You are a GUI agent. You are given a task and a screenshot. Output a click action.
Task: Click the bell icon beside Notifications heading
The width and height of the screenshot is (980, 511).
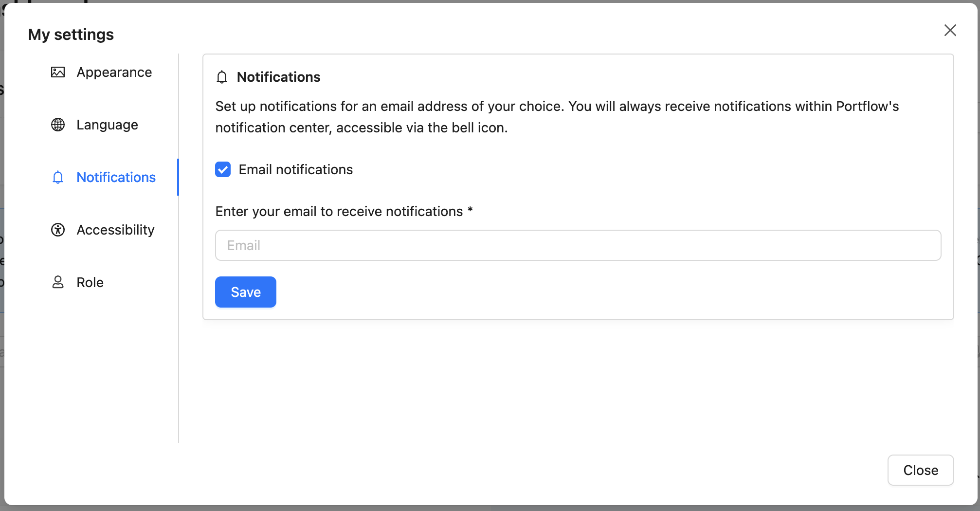[222, 77]
